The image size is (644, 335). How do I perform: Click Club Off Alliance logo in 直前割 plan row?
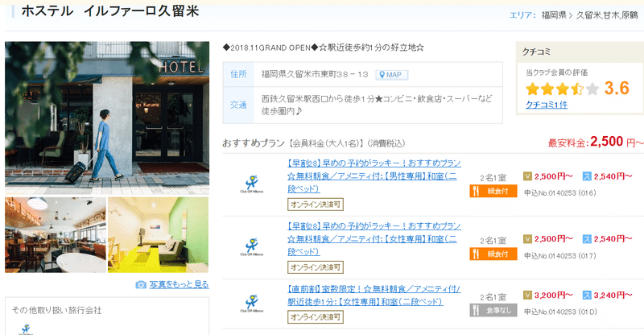point(252,304)
